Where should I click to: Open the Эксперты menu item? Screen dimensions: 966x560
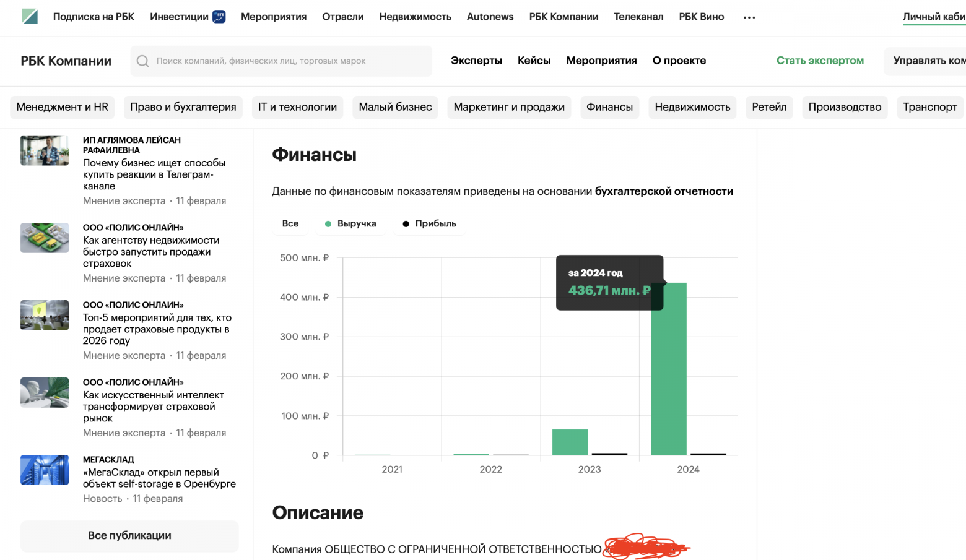click(476, 61)
